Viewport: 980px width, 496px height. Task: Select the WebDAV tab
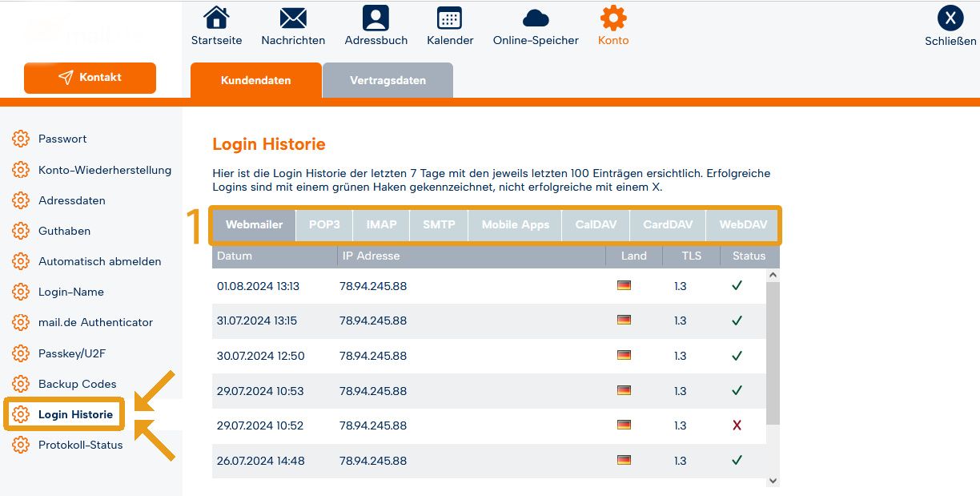[743, 225]
